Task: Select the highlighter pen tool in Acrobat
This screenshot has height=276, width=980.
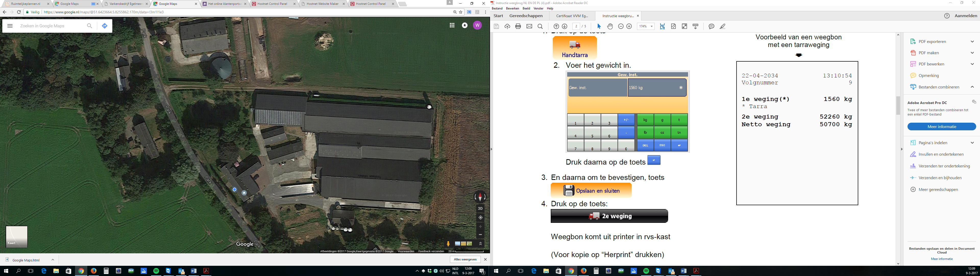Action: coord(722,26)
